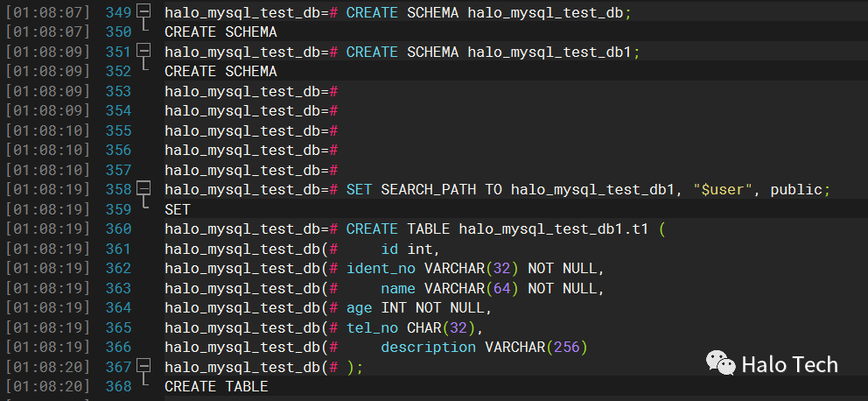The width and height of the screenshot is (868, 401).
Task: Click the prompt on line 357
Action: (251, 170)
